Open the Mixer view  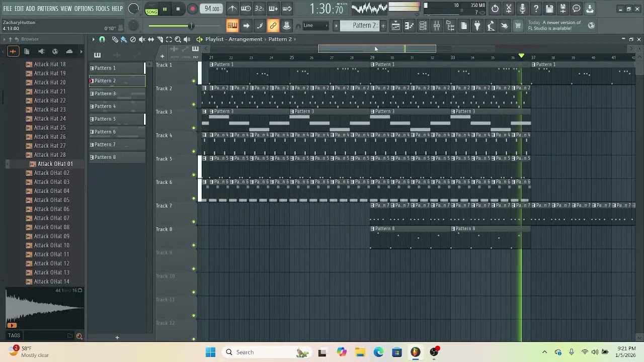[437, 26]
